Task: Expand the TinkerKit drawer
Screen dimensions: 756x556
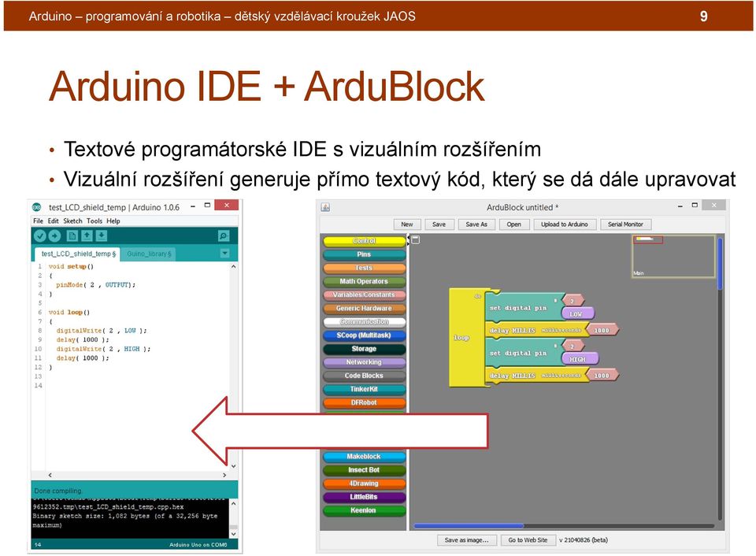Action: click(364, 389)
